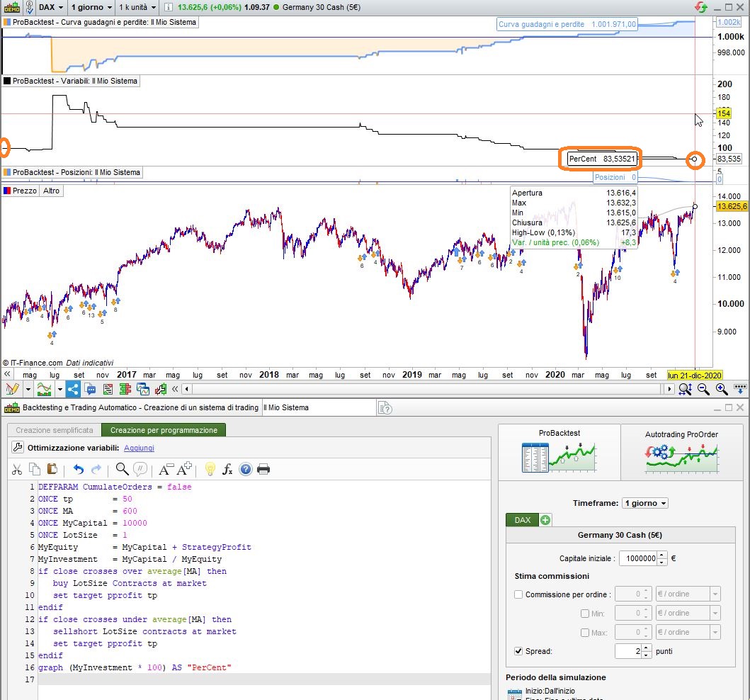Open the 1 k unità dropdown
This screenshot has height=700, width=750.
pos(138,7)
